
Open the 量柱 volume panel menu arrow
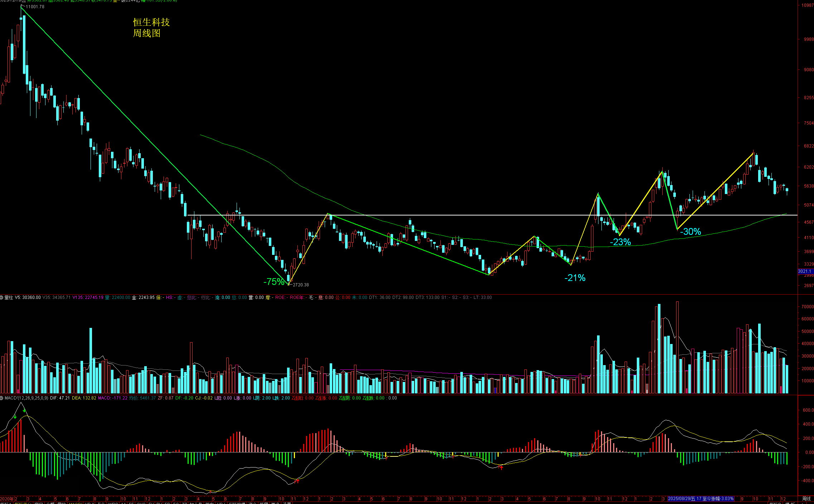[2, 297]
